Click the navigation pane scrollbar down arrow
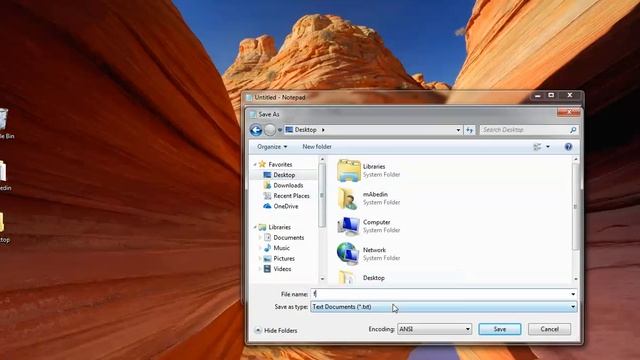The image size is (640, 360). click(x=322, y=279)
